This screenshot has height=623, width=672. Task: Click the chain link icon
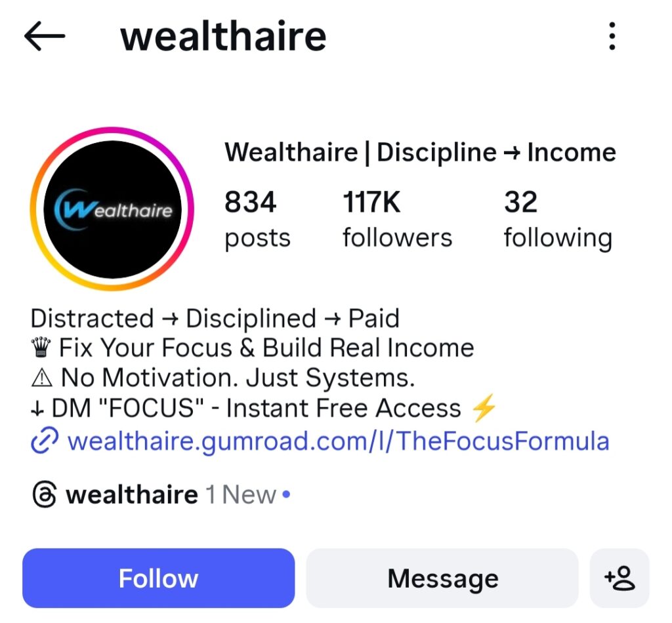45,440
